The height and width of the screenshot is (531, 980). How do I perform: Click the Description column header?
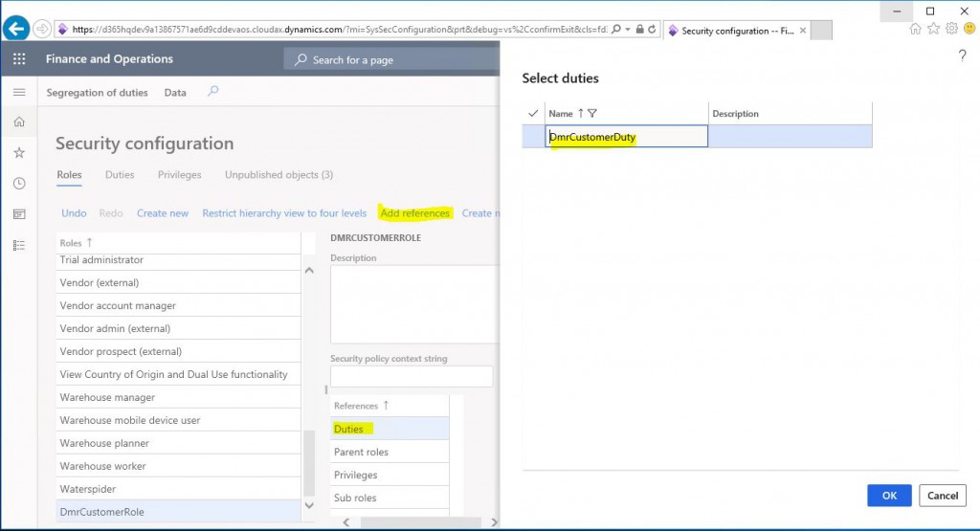coord(790,114)
